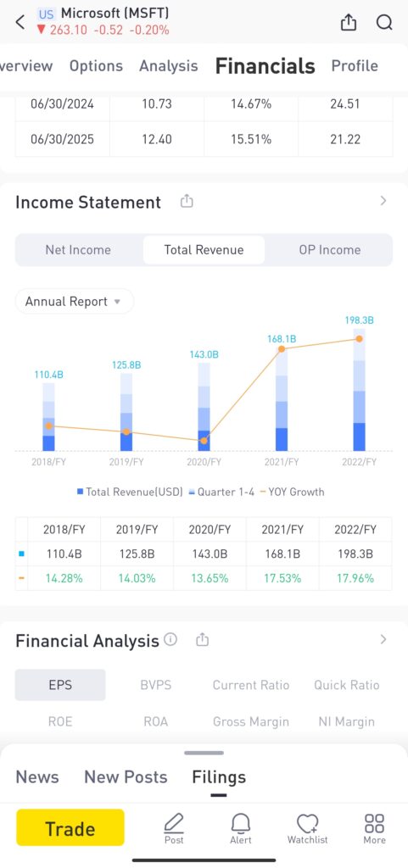Tap the 2020/FY YOY growth point
408x868 pixels.
tap(204, 441)
